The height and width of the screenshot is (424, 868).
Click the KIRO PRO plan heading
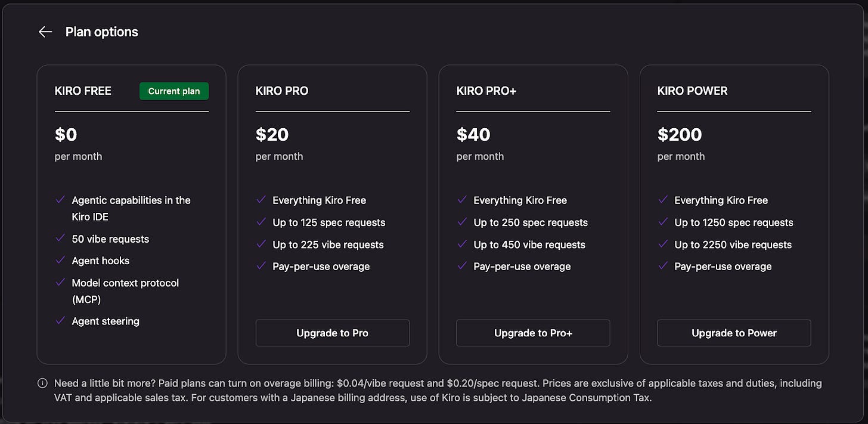(x=281, y=91)
